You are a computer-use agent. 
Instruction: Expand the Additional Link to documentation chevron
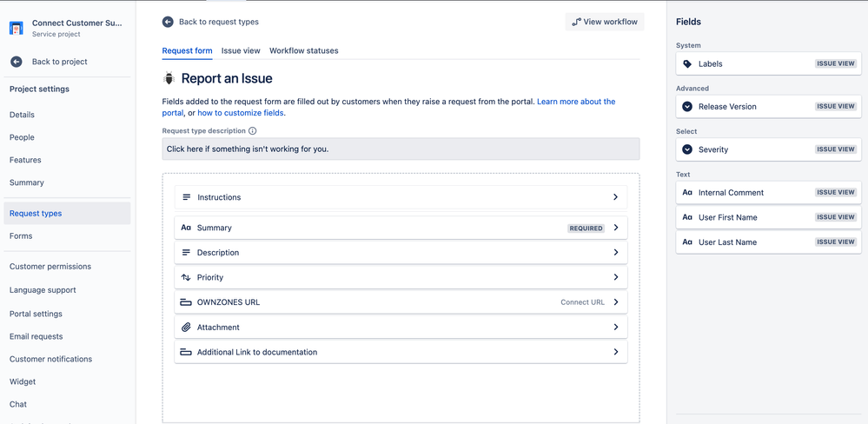[x=615, y=352]
